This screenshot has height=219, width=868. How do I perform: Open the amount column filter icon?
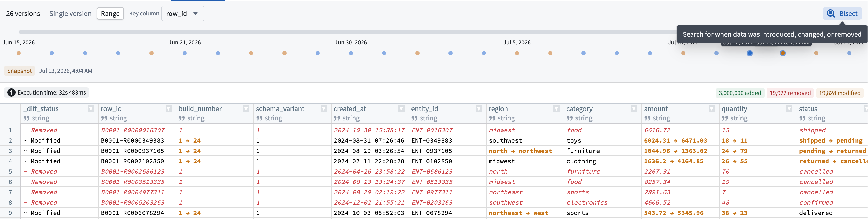click(x=712, y=109)
